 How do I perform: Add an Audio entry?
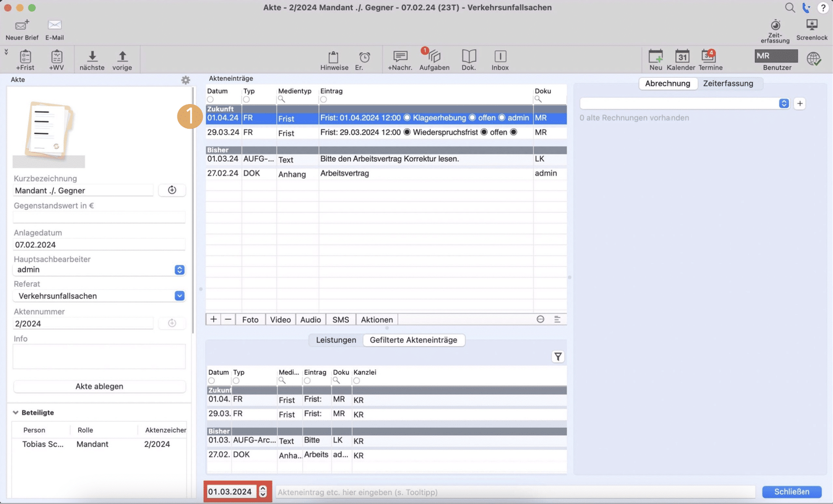(310, 320)
